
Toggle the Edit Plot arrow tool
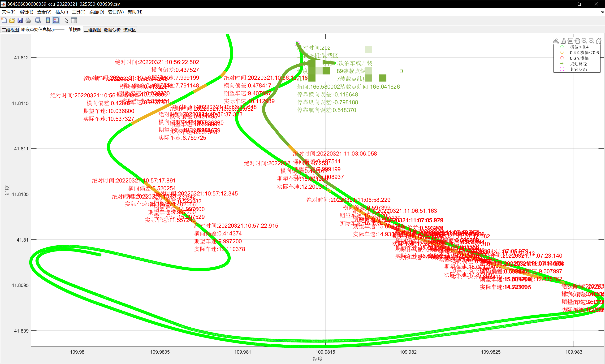(x=66, y=21)
